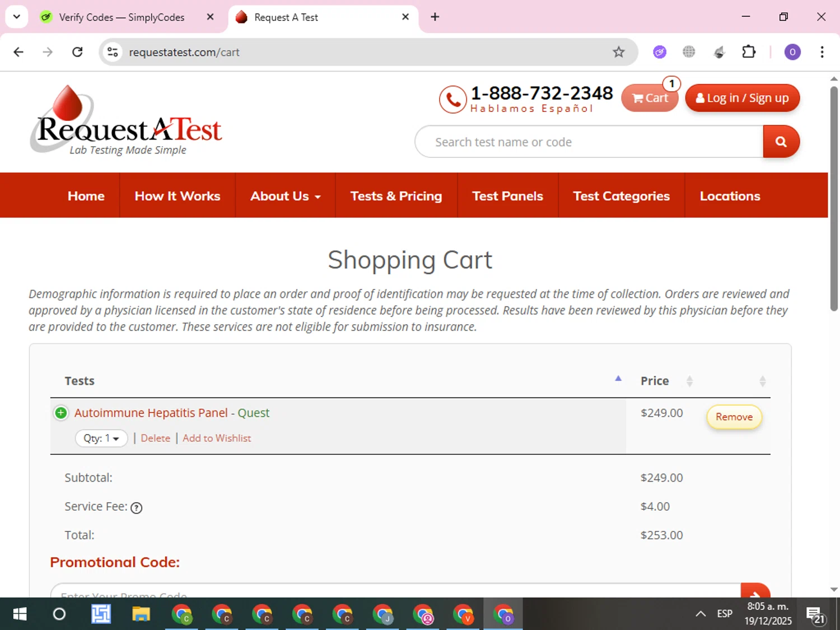Open the Extensions puzzle-piece menu
Image resolution: width=840 pixels, height=630 pixels.
pyautogui.click(x=749, y=52)
